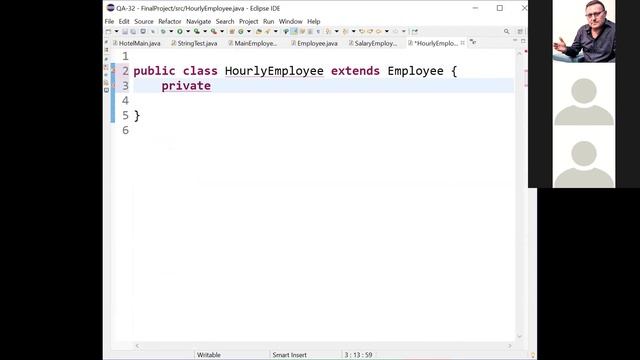The height and width of the screenshot is (360, 640).
Task: Open the External Tools dropdown arrow
Action: 222,31
